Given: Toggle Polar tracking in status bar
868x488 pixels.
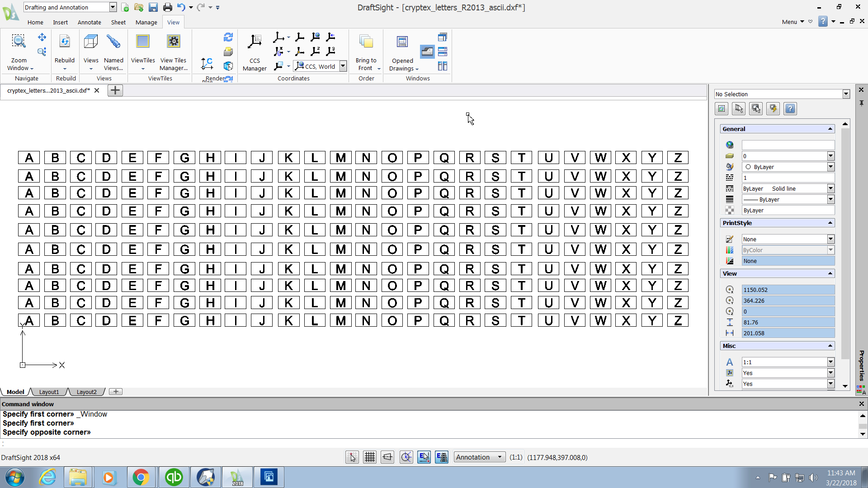Looking at the screenshot, I should pos(406,457).
